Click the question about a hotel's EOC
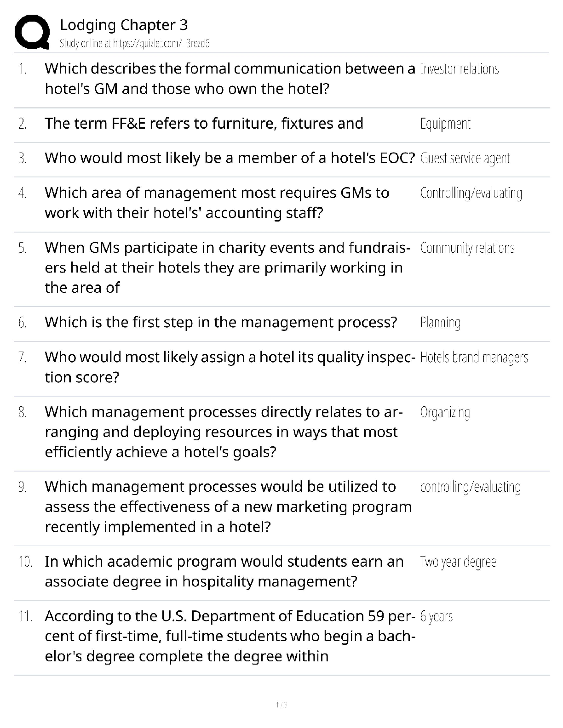 pyautogui.click(x=230, y=158)
